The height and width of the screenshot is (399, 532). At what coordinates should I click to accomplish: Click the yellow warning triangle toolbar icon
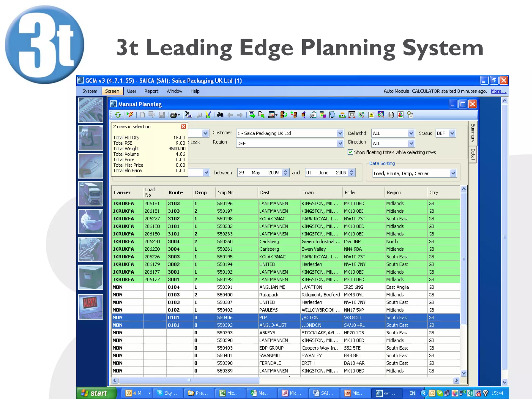pos(371,115)
